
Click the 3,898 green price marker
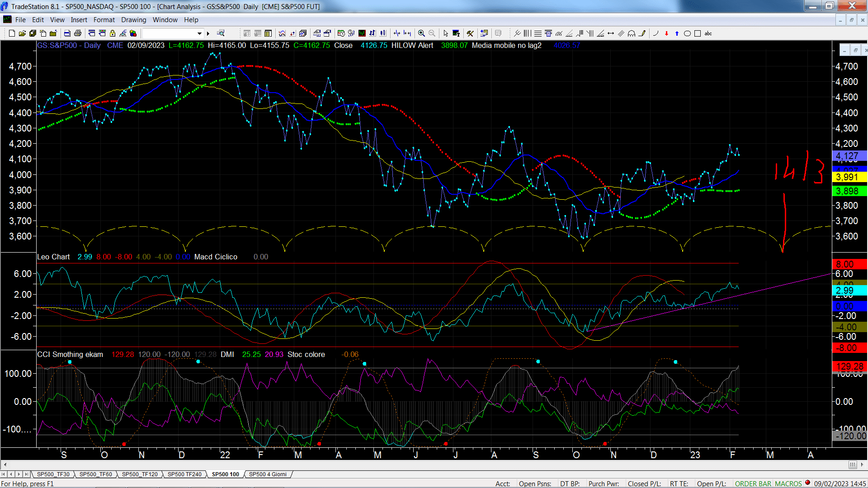[849, 191]
